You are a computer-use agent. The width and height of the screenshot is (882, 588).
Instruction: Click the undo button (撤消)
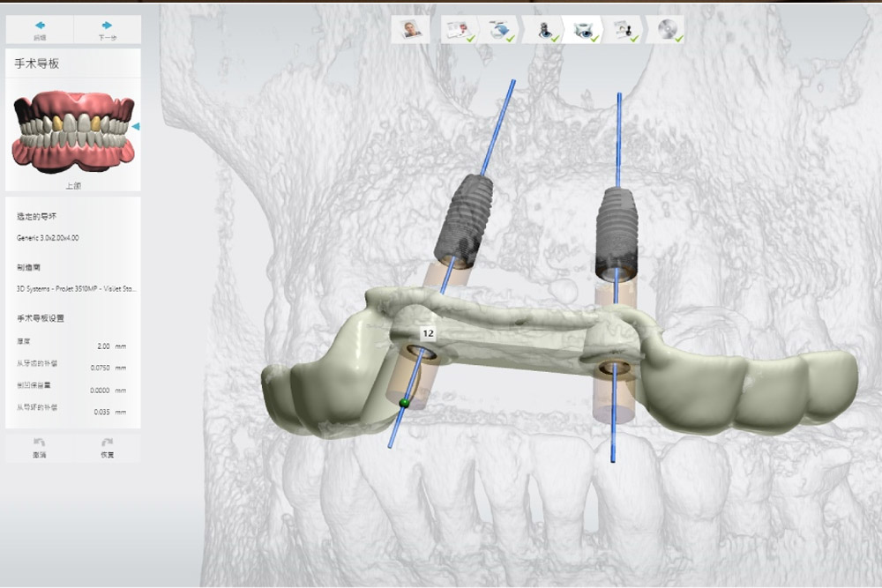(x=40, y=447)
